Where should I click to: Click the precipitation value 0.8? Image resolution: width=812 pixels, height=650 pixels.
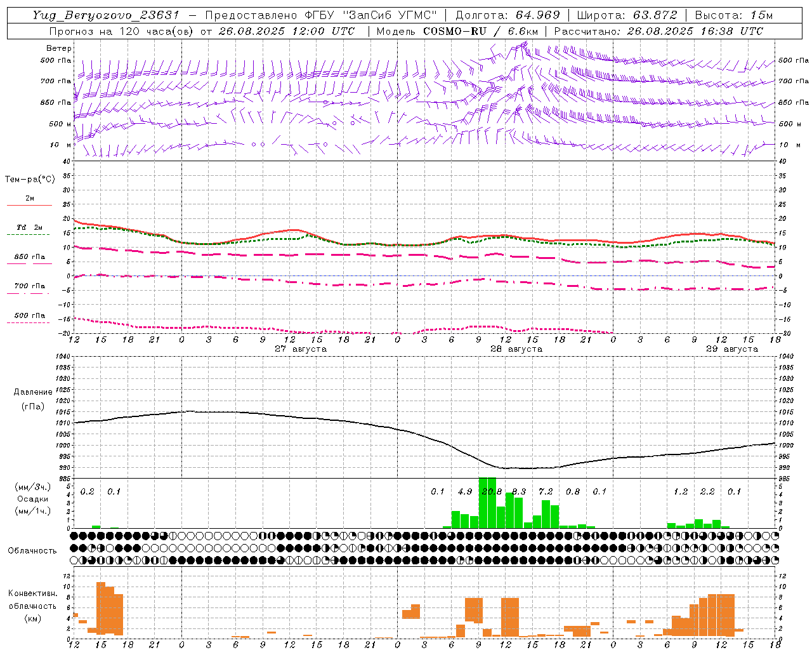pos(573,492)
